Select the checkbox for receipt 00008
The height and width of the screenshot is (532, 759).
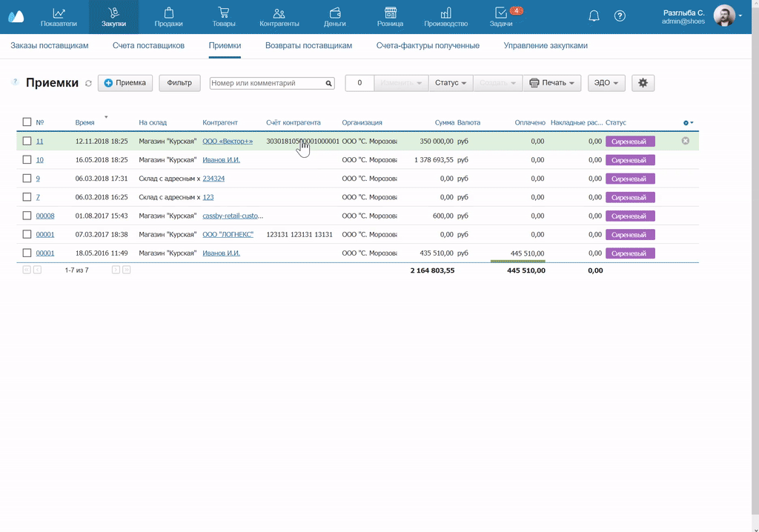[x=27, y=216]
